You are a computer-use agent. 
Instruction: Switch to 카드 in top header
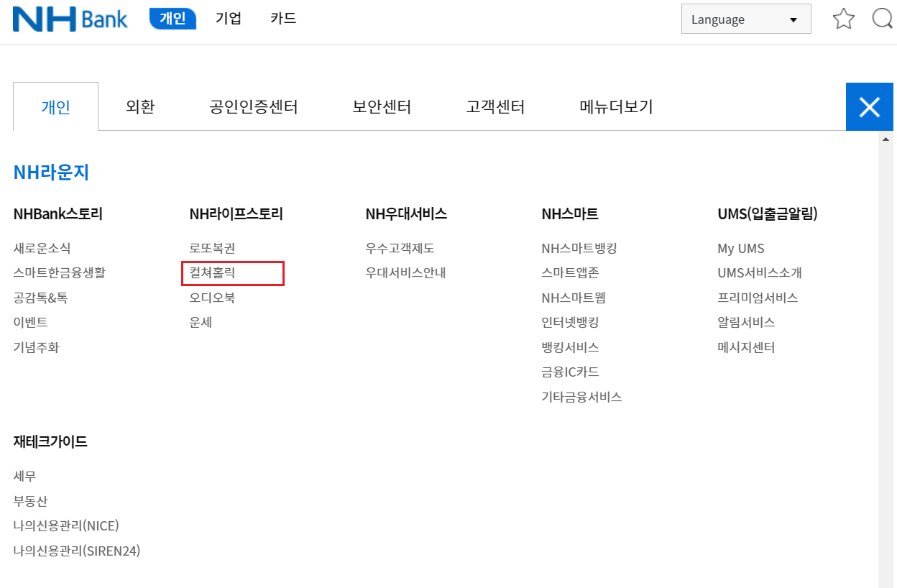click(x=283, y=18)
